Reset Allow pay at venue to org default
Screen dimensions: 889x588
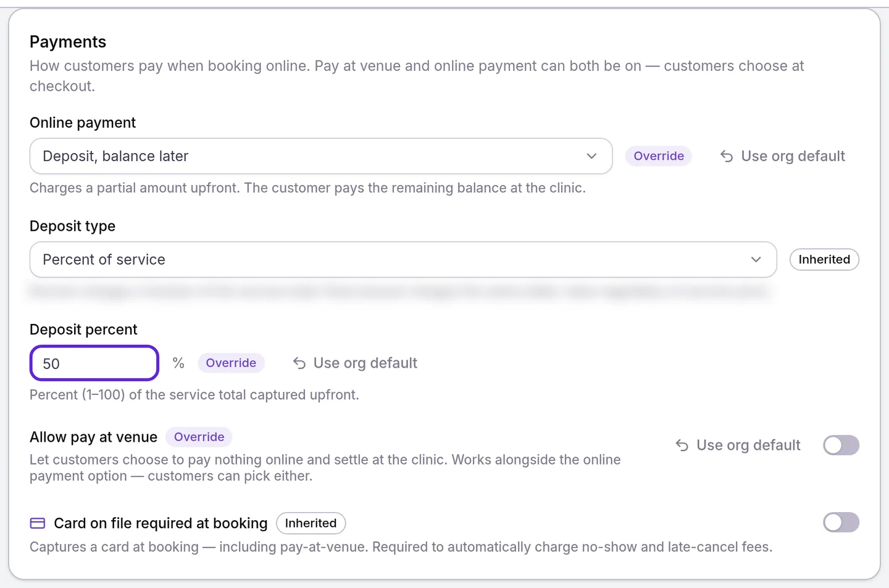(x=738, y=445)
